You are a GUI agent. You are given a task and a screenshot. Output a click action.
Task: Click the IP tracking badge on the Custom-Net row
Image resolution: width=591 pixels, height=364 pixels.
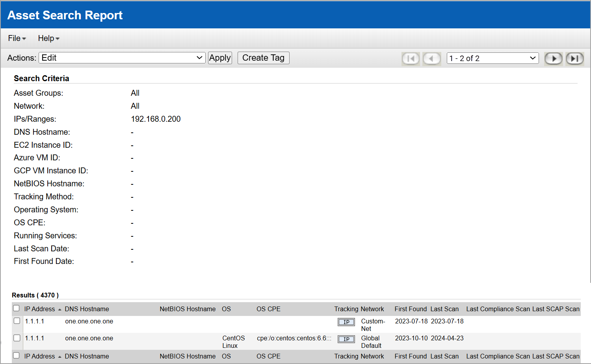(x=346, y=322)
